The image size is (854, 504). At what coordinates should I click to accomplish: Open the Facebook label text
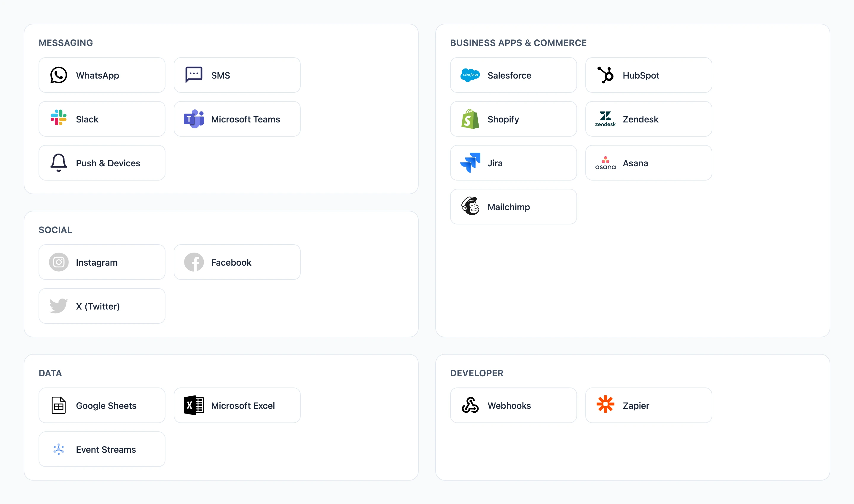pos(231,263)
